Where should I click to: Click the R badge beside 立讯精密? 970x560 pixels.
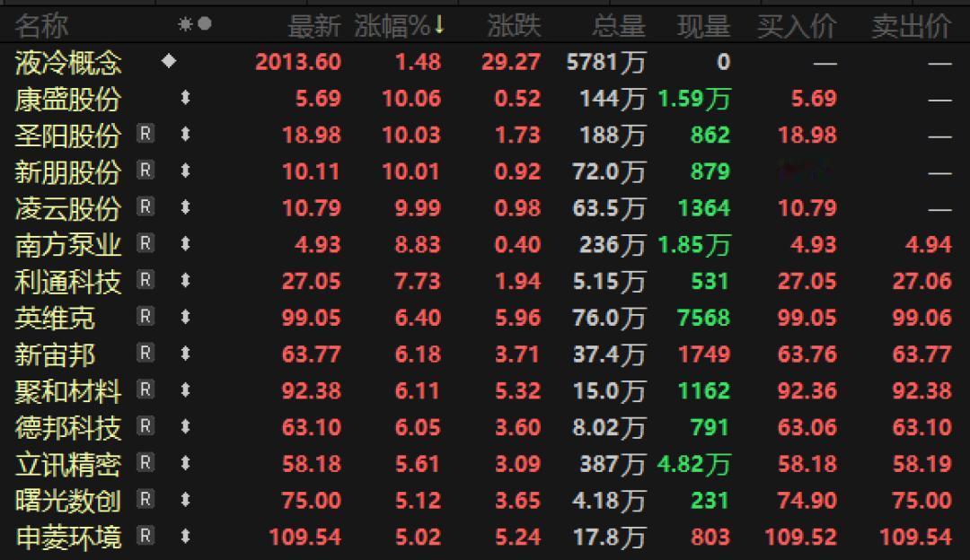click(x=145, y=462)
